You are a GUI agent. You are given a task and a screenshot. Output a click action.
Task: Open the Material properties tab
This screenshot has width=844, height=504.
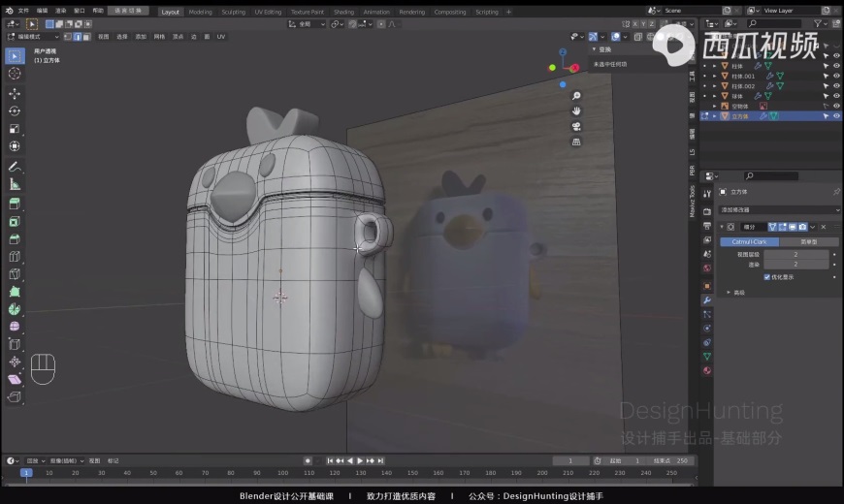coord(707,370)
